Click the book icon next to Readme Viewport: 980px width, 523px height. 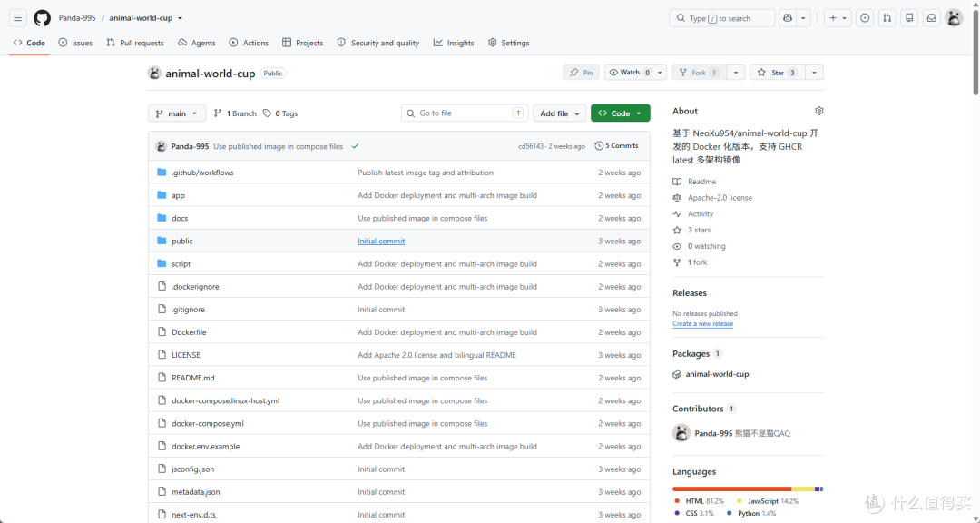(677, 182)
